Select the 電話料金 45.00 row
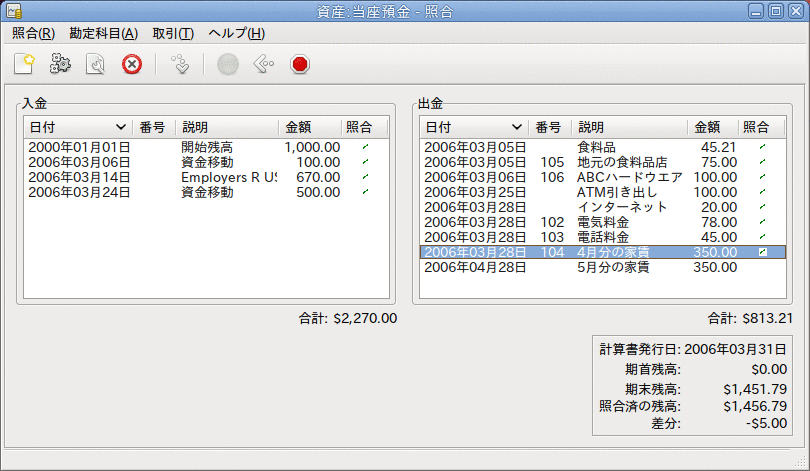The height and width of the screenshot is (471, 810). (x=603, y=237)
